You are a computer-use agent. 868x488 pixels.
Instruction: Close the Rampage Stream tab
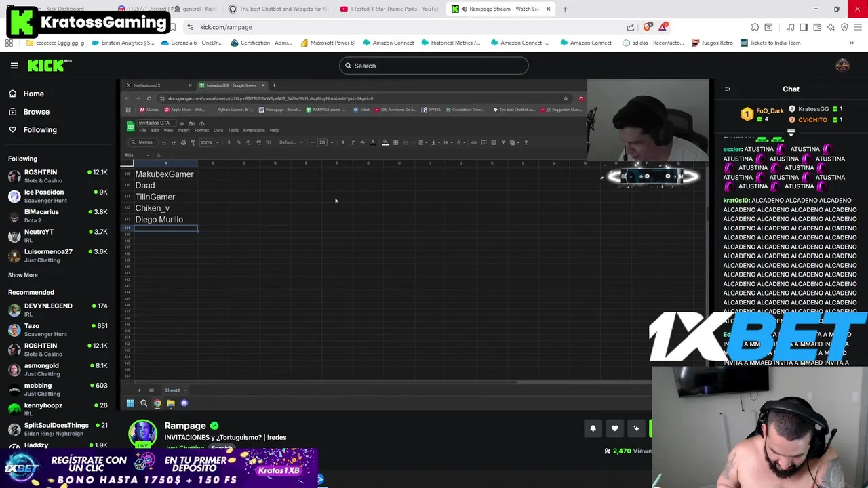tap(548, 9)
